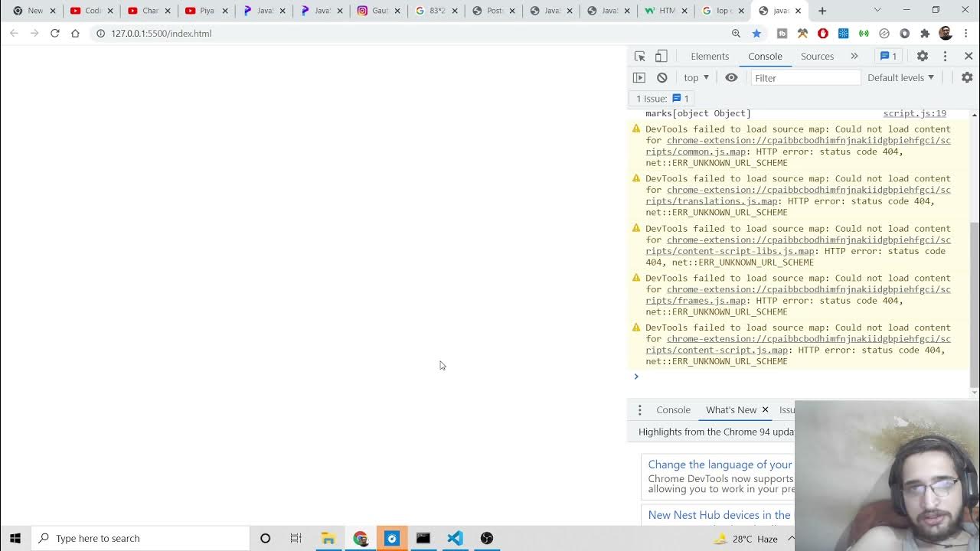
Task: Open DevTools settings gear
Action: click(x=923, y=56)
